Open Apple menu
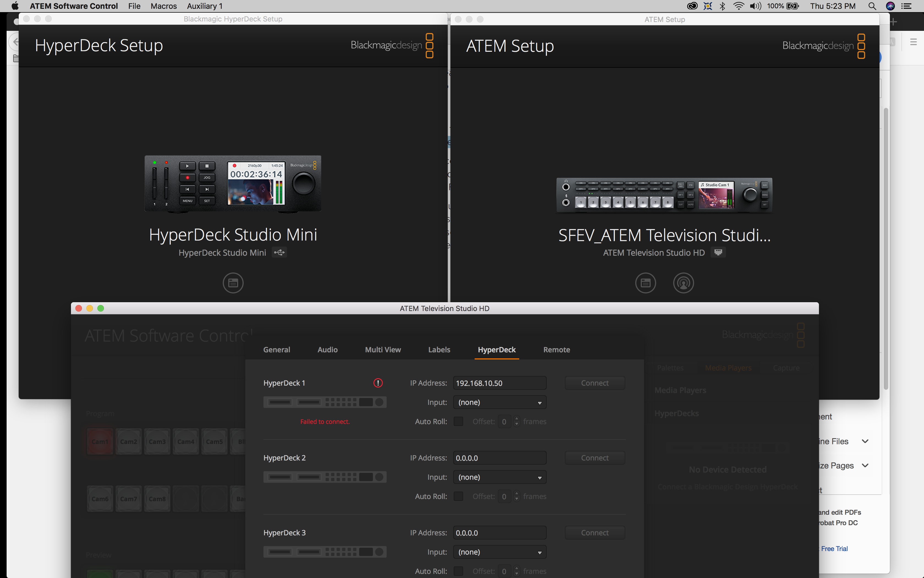 coord(15,6)
